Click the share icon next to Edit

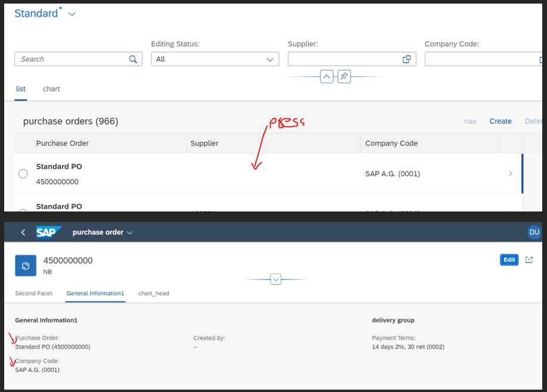[x=529, y=260]
